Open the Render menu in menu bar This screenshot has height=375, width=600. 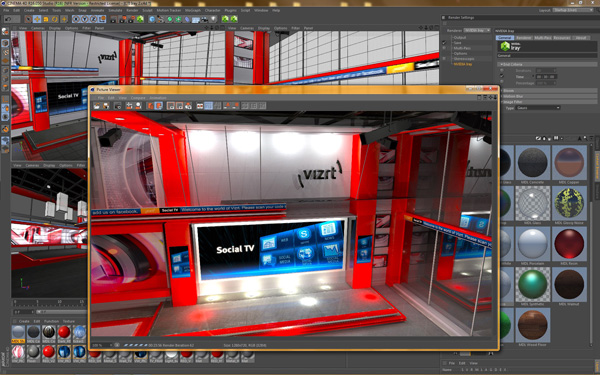click(x=132, y=10)
